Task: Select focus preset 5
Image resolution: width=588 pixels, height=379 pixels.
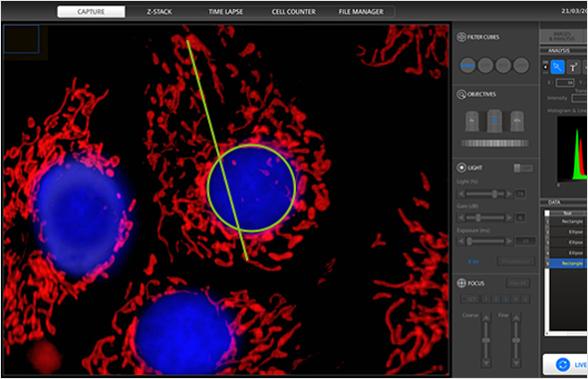Action: (526, 299)
